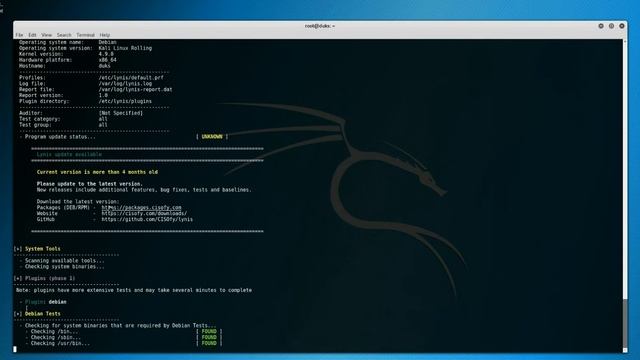Click the 'Plugins (phase 1)' section header
The width and height of the screenshot is (640, 360).
[x=50, y=278]
